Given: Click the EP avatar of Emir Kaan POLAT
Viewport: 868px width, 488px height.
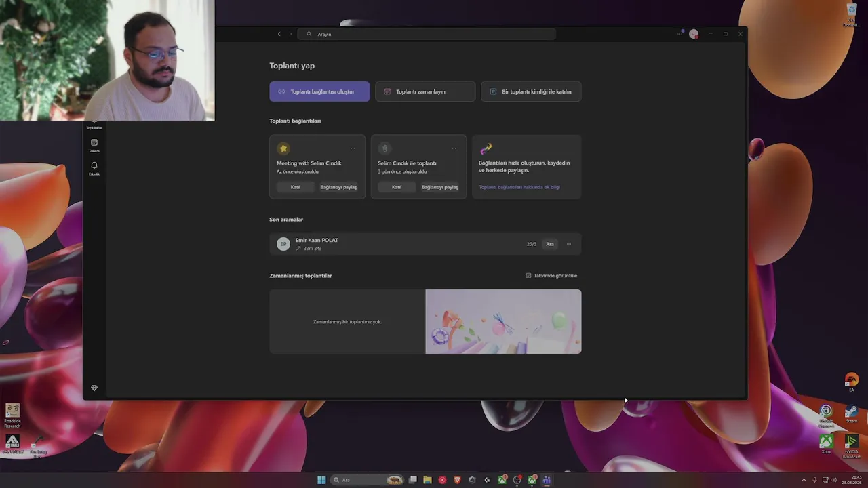Looking at the screenshot, I should pos(283,244).
